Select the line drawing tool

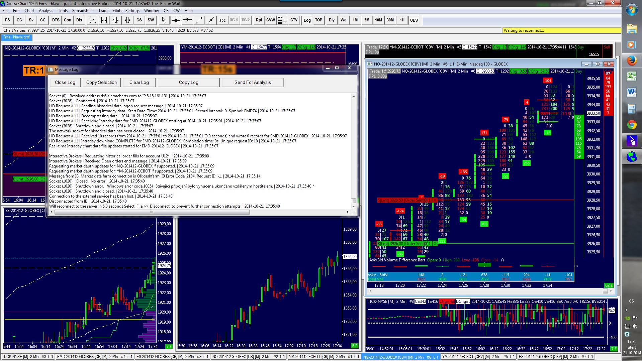pos(199,20)
